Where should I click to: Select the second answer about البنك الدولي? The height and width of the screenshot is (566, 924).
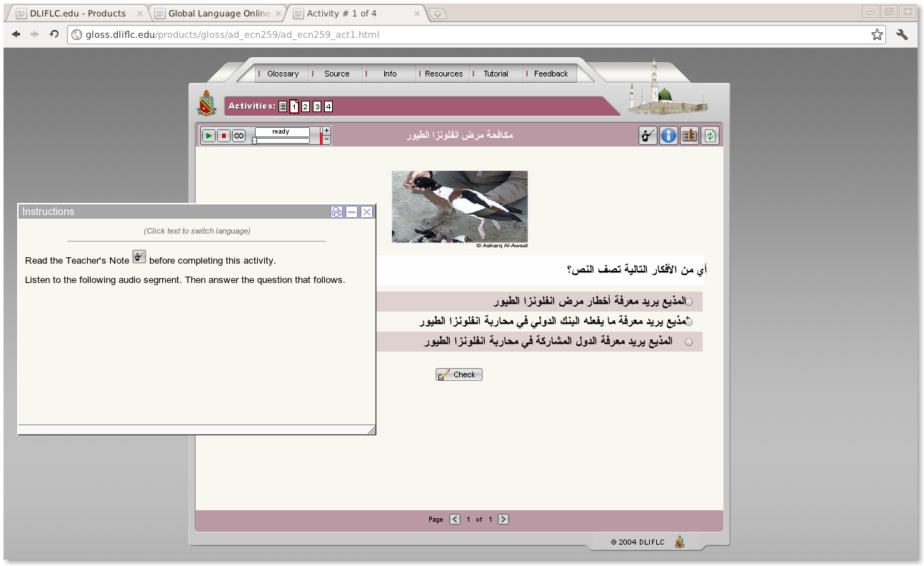689,322
